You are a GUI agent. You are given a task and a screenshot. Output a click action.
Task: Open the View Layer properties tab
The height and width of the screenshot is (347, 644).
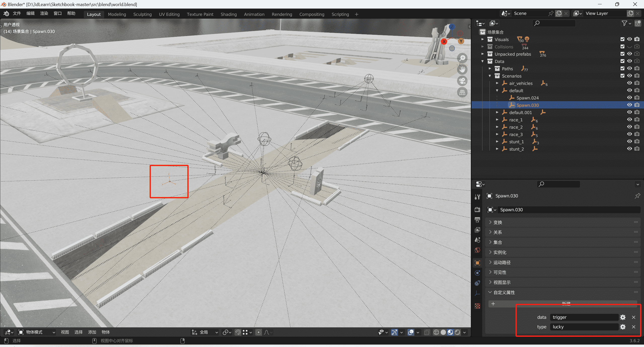[x=477, y=230]
